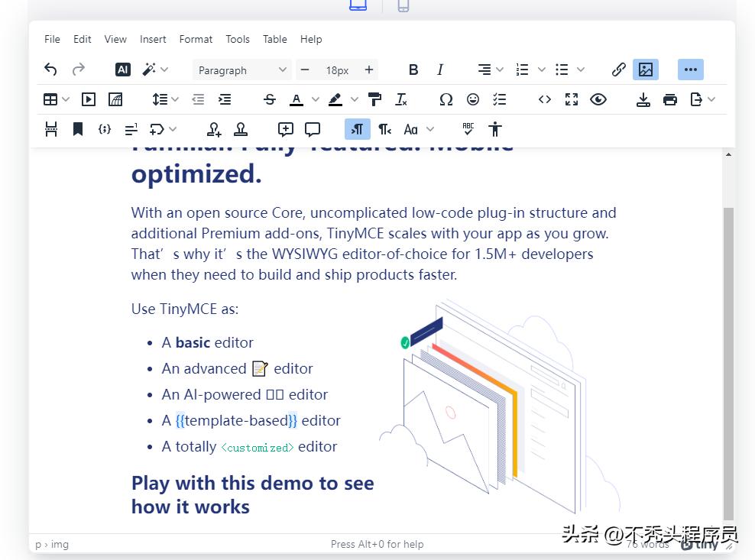The image size is (755, 560).
Task: Print the document
Action: click(x=669, y=99)
